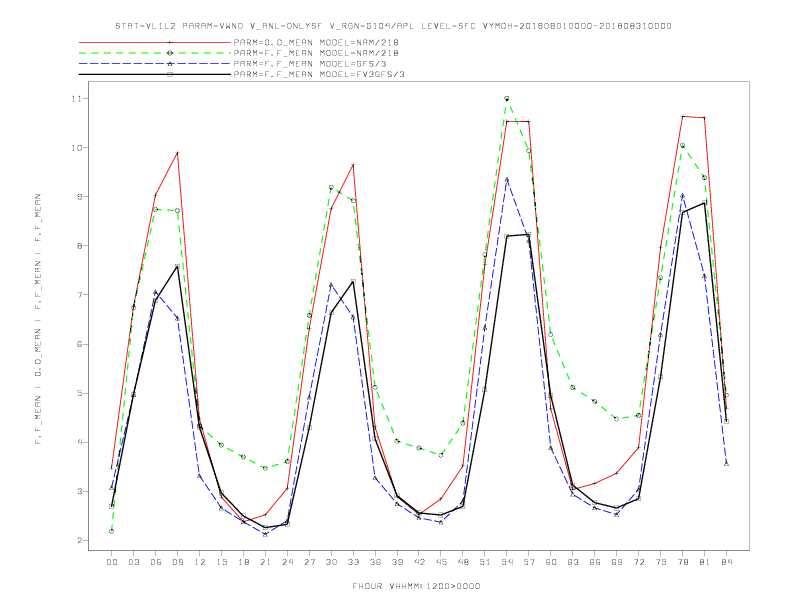
Task: Click x-axis forecast hour label 45
Action: tap(441, 562)
